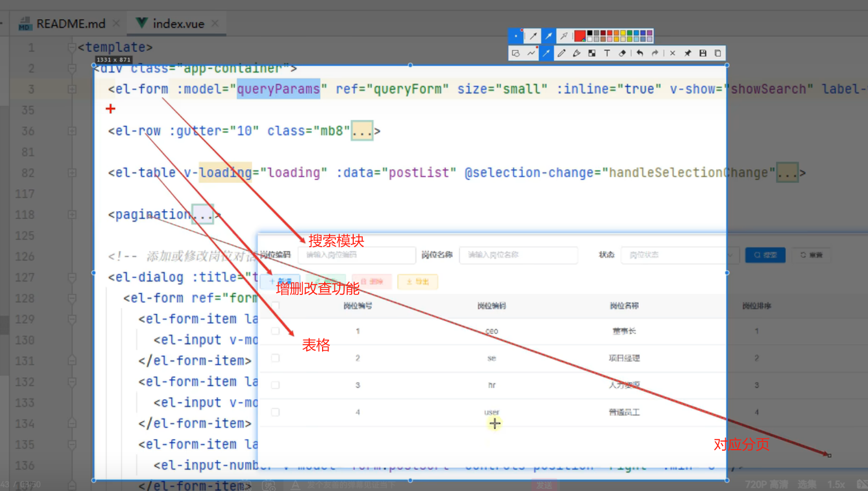The image size is (868, 491).
Task: Collapse the app-container div at line 2
Action: point(72,68)
